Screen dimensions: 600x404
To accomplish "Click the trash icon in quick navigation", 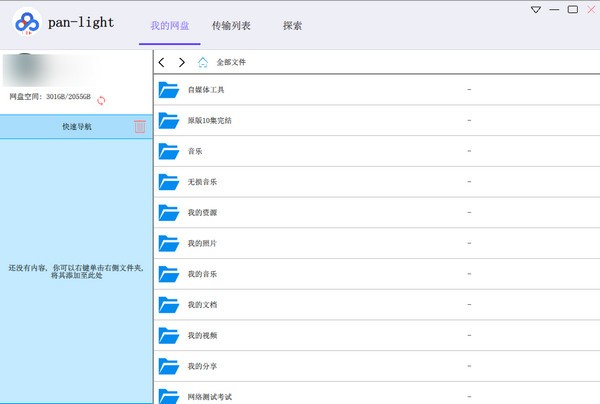I will click(140, 127).
